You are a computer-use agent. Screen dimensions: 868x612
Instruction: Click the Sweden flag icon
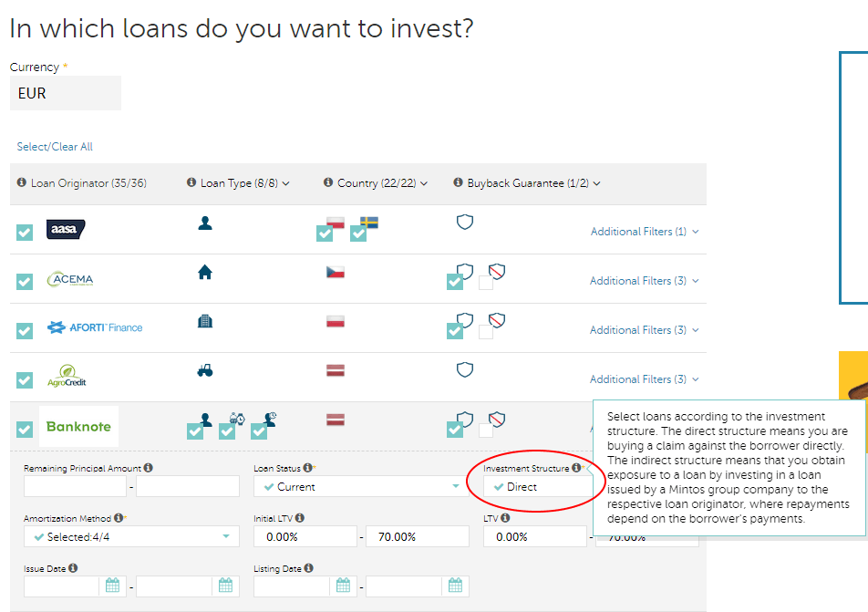369,223
